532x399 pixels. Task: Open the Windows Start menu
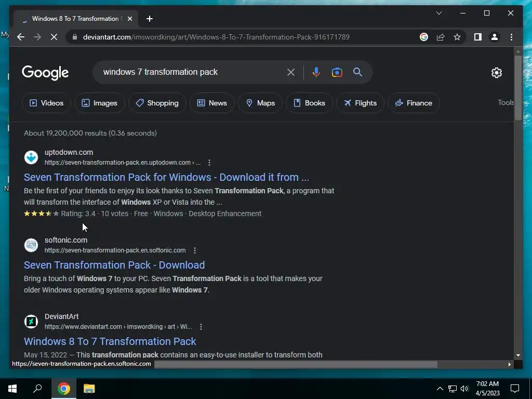pos(12,389)
